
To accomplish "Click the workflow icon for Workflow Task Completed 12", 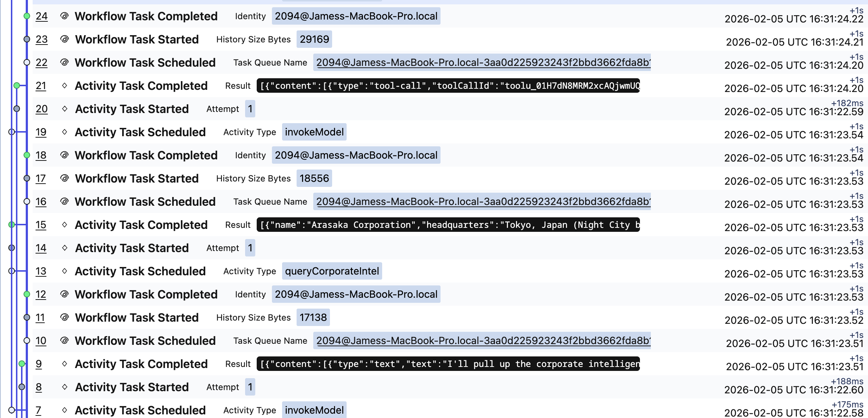I will 64,294.
